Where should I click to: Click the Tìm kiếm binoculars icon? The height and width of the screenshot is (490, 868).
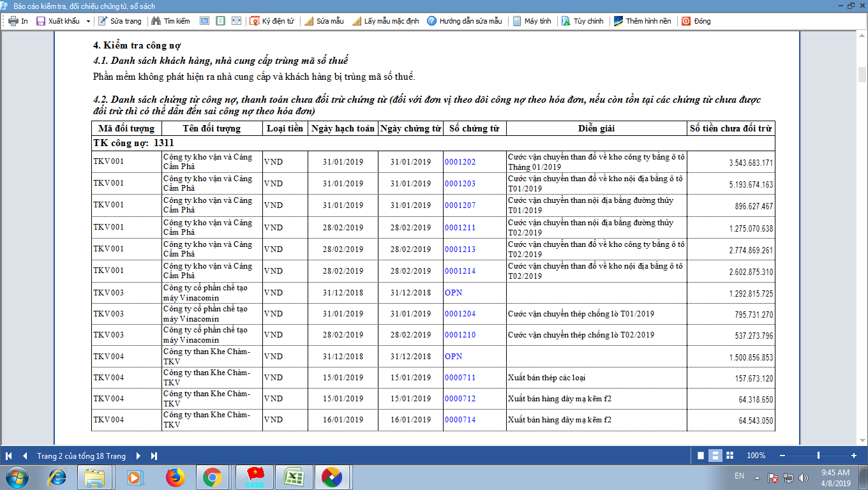click(156, 21)
